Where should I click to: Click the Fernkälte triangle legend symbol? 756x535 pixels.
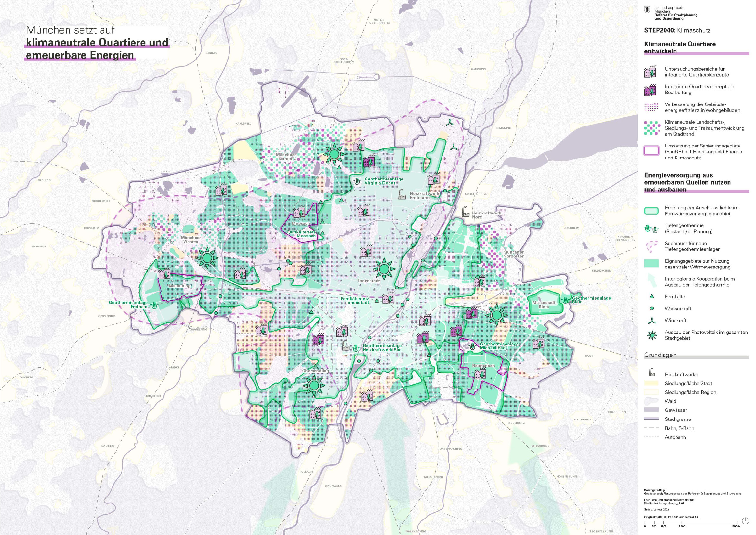click(652, 297)
